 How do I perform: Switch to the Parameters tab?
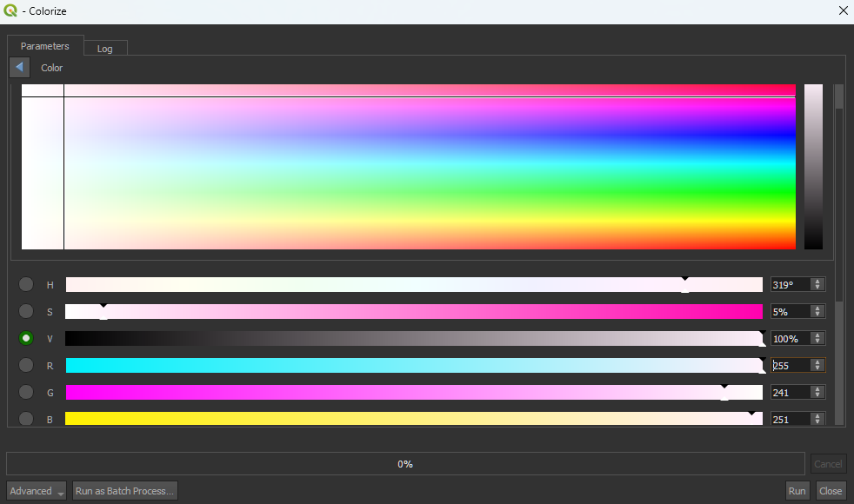coord(44,46)
